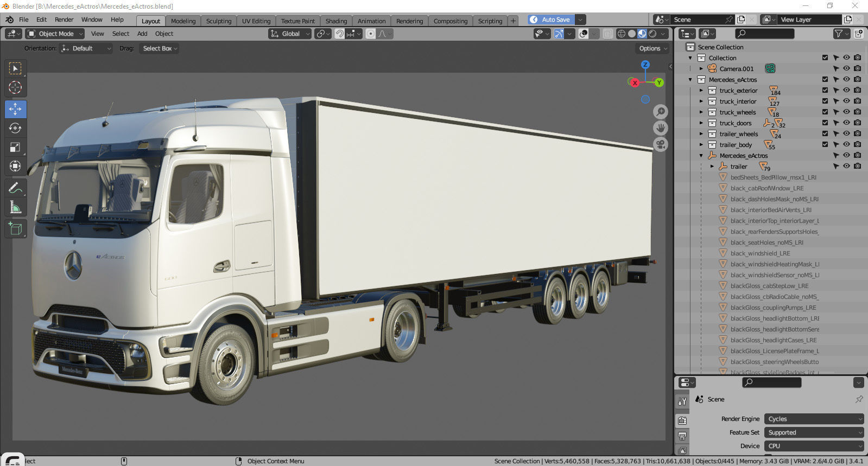Viewport: 868px width, 466px height.
Task: Select the Select Box tool in toolbar
Action: pos(15,68)
